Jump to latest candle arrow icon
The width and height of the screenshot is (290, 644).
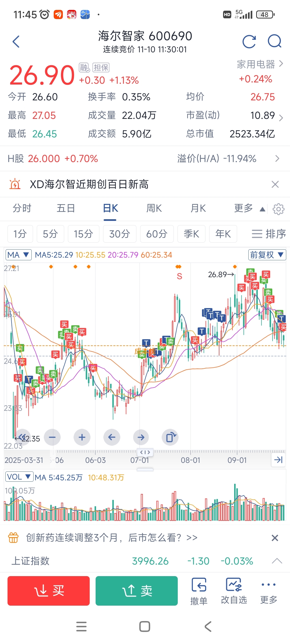pos(278,460)
